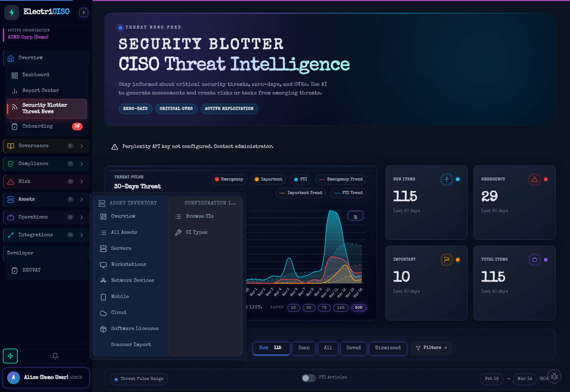Open the Feb 13 date selector
Screen dimensions: 570x392
click(x=492, y=379)
